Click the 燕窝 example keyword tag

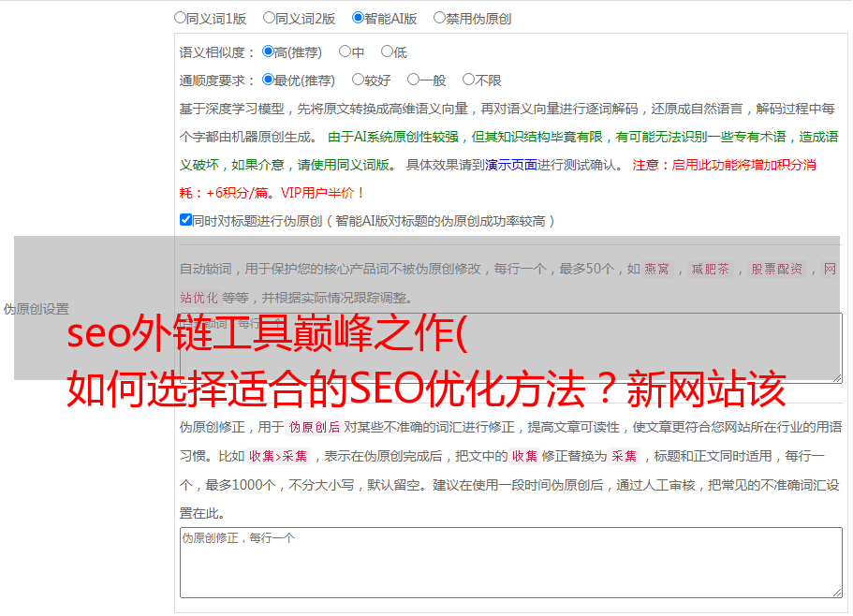click(657, 269)
